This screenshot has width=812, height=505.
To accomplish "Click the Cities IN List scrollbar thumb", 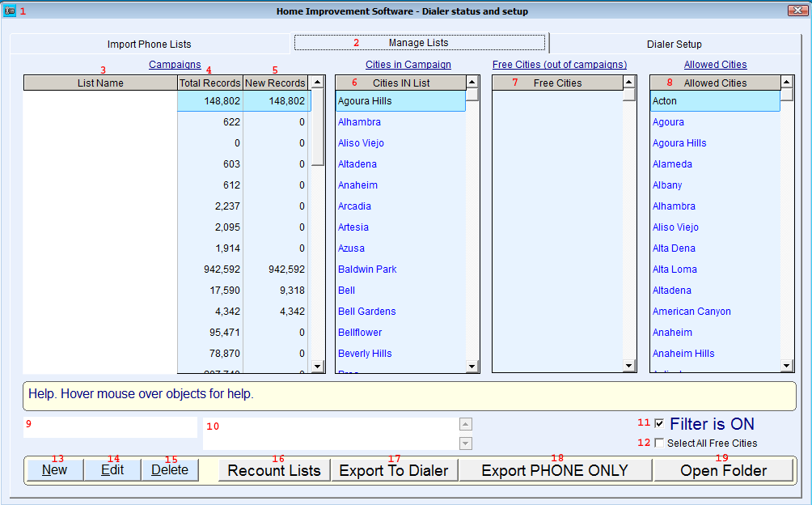I will (472, 95).
